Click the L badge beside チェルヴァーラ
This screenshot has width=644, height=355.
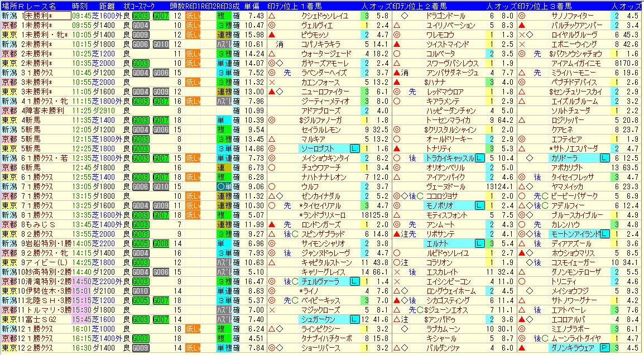354,281
